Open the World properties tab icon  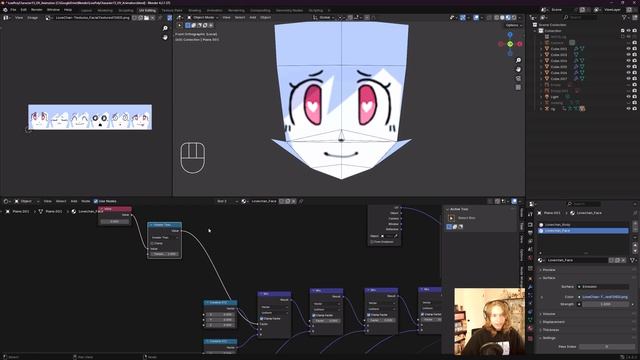(x=530, y=258)
